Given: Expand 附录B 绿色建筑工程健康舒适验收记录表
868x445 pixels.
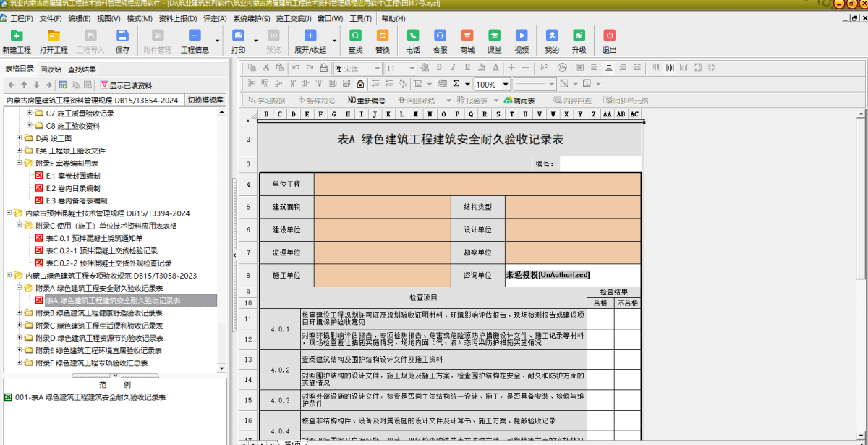Looking at the screenshot, I should (x=20, y=313).
